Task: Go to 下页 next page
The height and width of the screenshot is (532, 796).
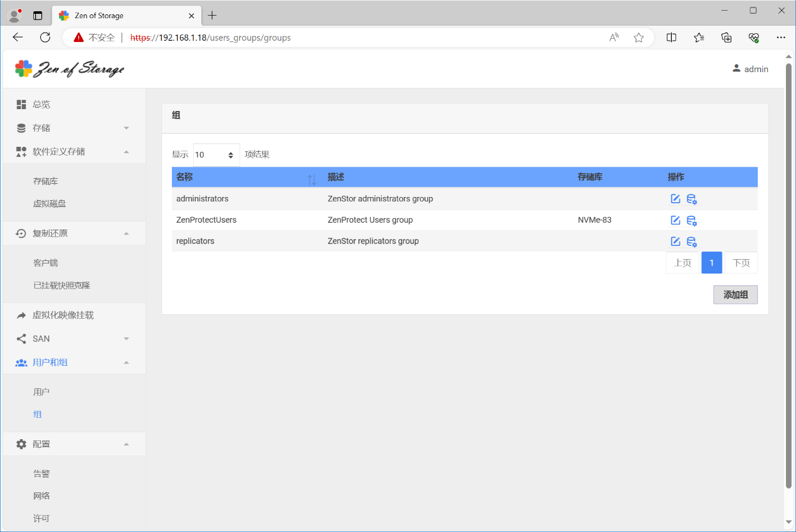Action: [x=741, y=263]
